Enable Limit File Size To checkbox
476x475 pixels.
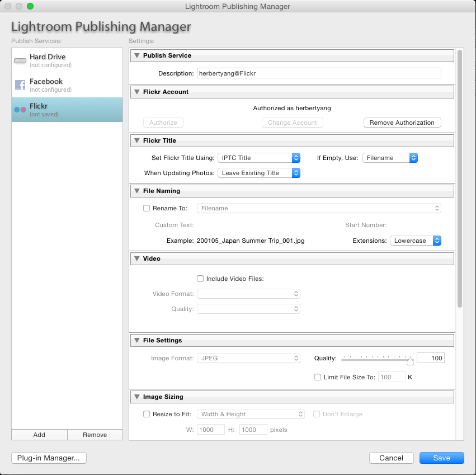point(318,377)
